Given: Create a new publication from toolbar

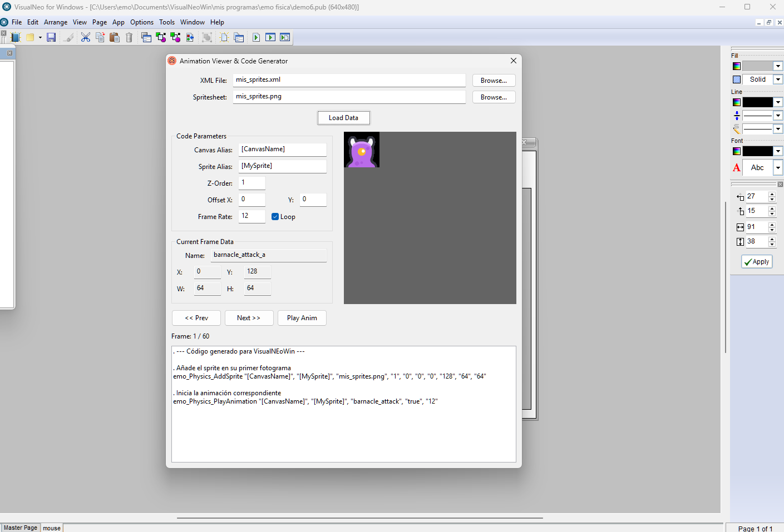Looking at the screenshot, I should pos(16,37).
